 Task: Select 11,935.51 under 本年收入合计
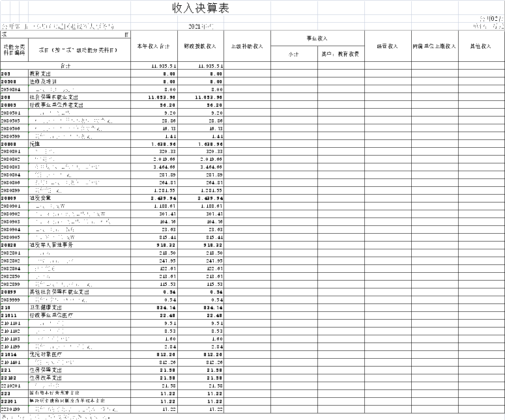(154, 66)
